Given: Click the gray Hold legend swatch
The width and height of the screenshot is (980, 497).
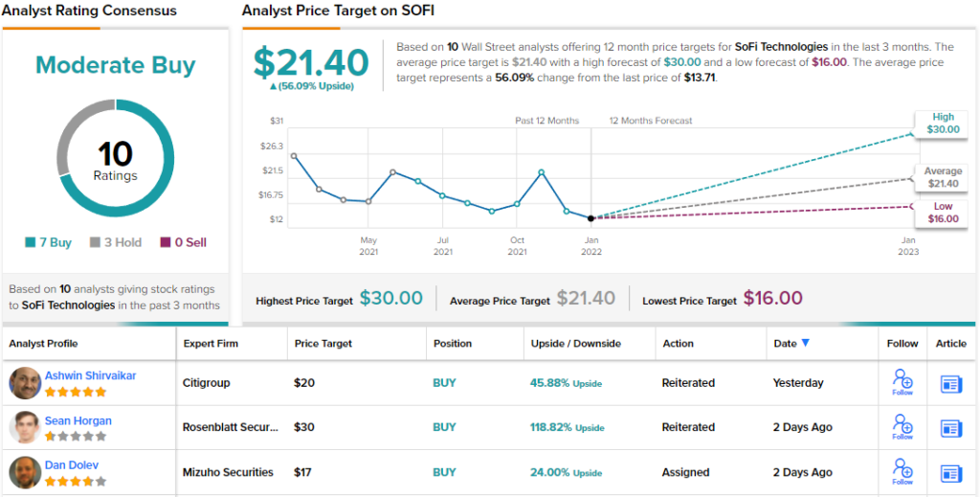Looking at the screenshot, I should (x=95, y=243).
